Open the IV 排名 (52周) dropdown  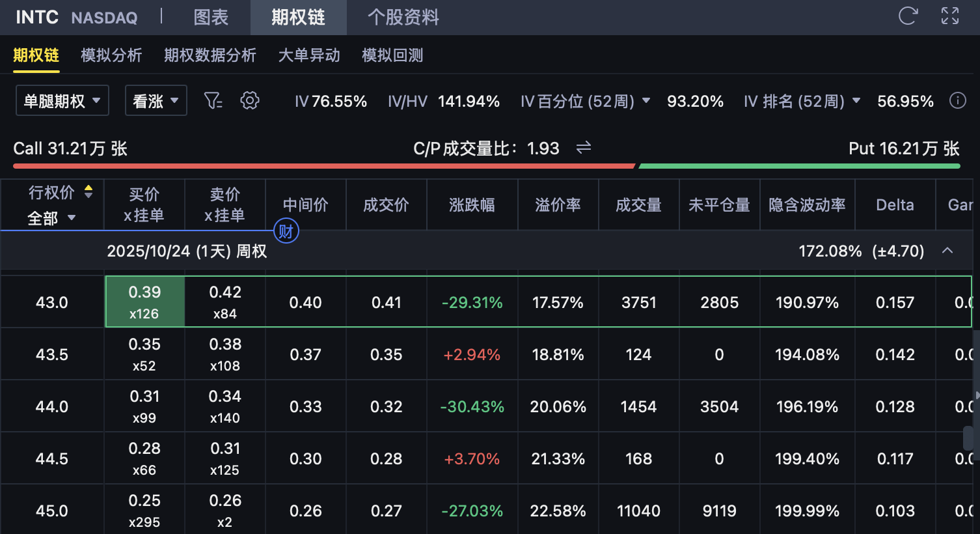coord(856,101)
